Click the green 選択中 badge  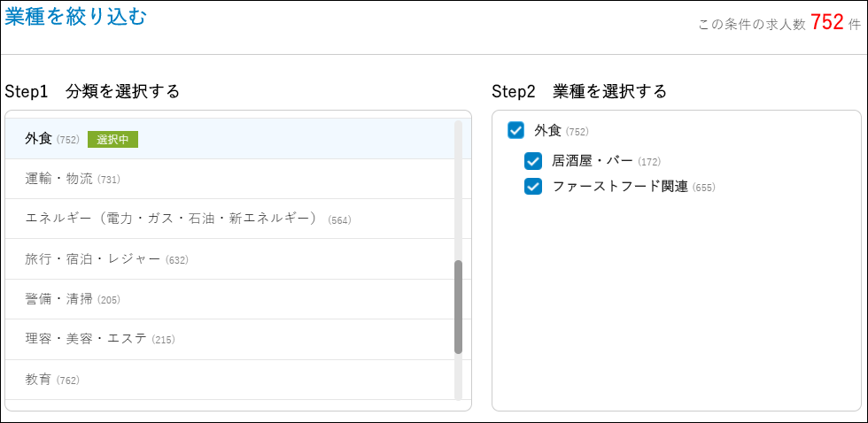click(113, 139)
